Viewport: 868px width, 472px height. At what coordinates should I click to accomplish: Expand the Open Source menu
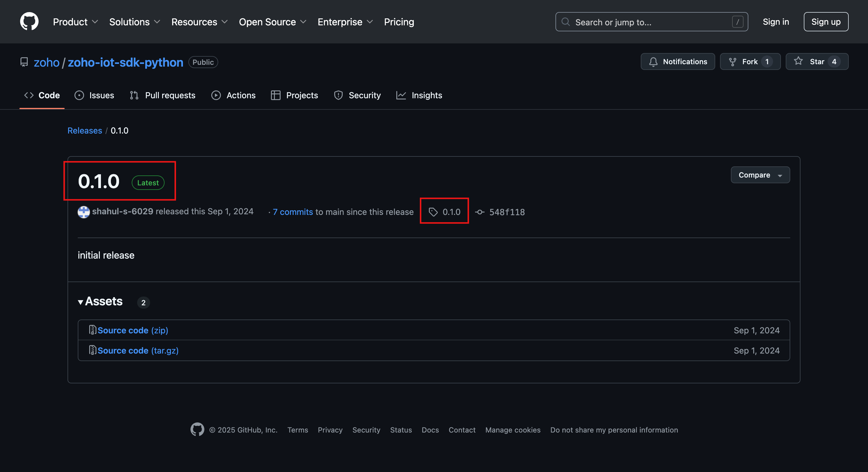pos(272,22)
